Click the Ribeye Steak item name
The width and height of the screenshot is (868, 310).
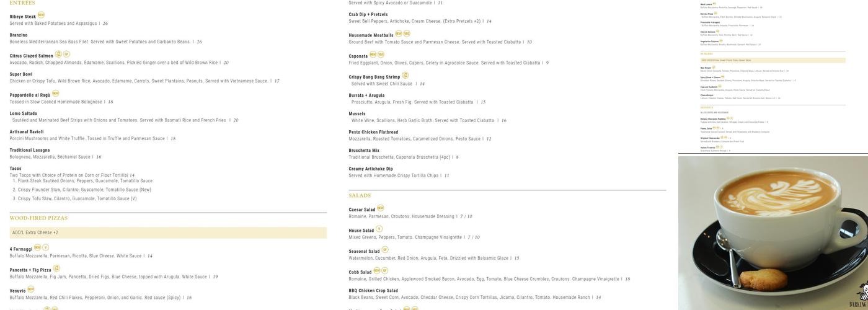click(23, 17)
